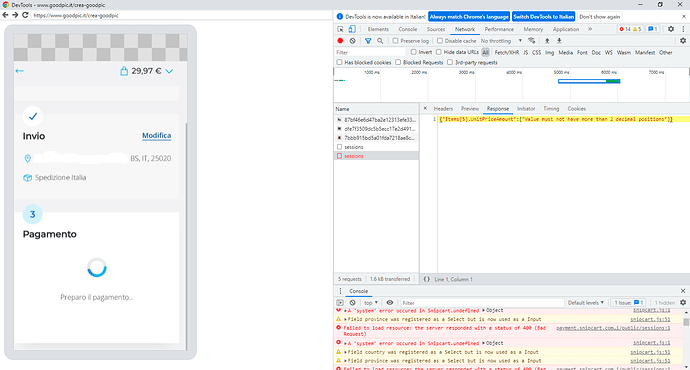Close the request details pane
The width and height of the screenshot is (690, 370).
(425, 108)
